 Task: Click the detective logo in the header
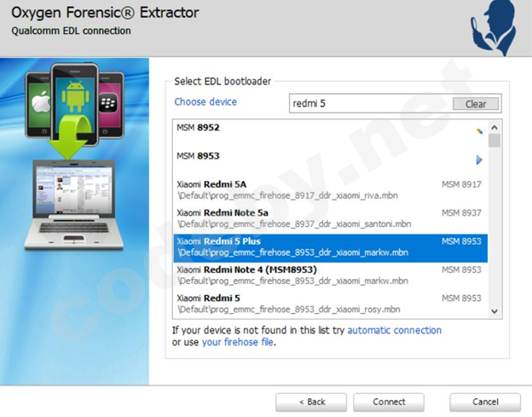tap(493, 27)
